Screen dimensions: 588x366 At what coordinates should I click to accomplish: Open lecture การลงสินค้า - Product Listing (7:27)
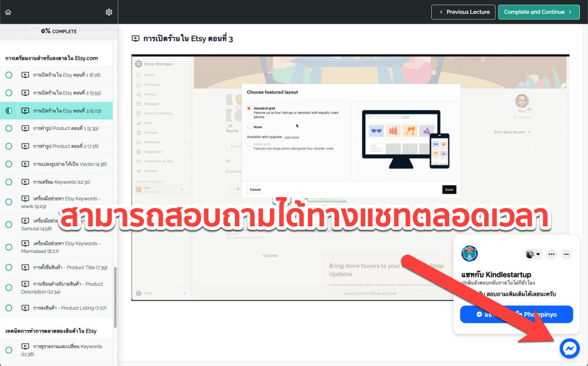tap(56, 308)
